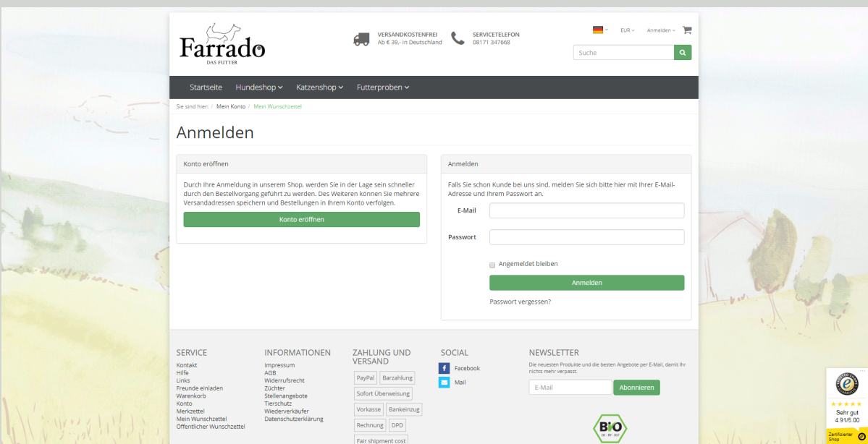868x444 pixels.
Task: Open the Konto footer link
Action: (x=185, y=404)
